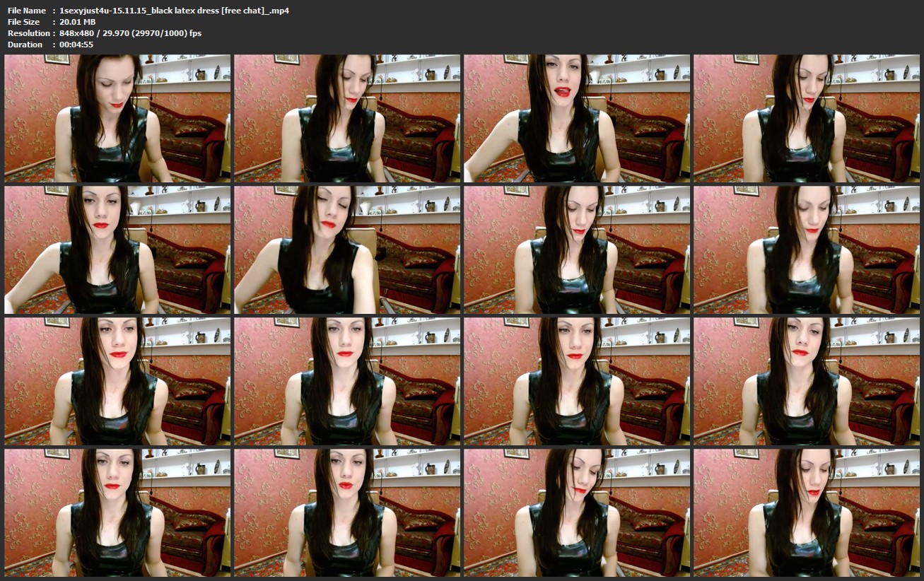Click the "20.01 MB" file size value
Screen dimensions: 924x581
point(78,22)
